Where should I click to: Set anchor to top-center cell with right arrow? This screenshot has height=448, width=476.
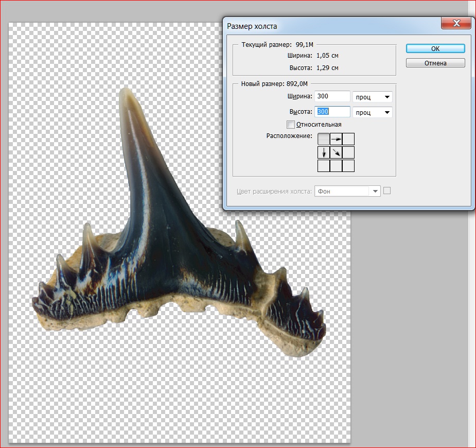[336, 139]
